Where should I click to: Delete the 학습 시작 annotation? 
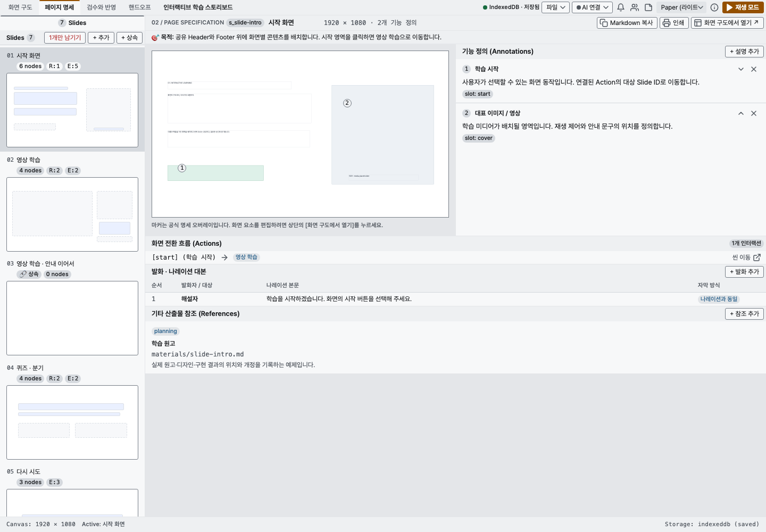tap(754, 69)
